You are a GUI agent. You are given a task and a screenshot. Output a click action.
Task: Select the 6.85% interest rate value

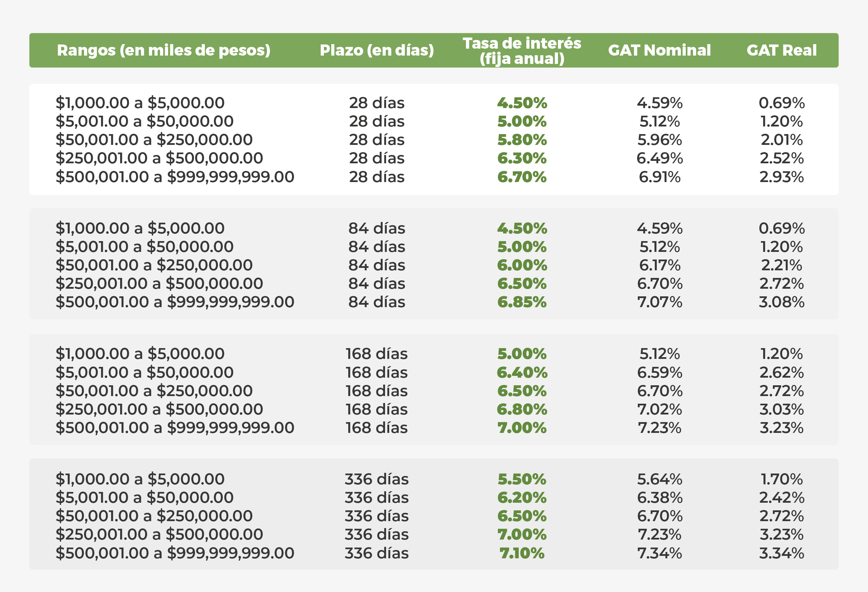[x=522, y=302]
